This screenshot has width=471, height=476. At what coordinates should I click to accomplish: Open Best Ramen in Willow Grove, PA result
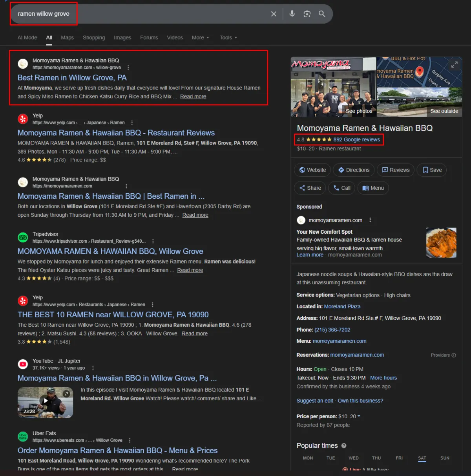[x=72, y=78]
